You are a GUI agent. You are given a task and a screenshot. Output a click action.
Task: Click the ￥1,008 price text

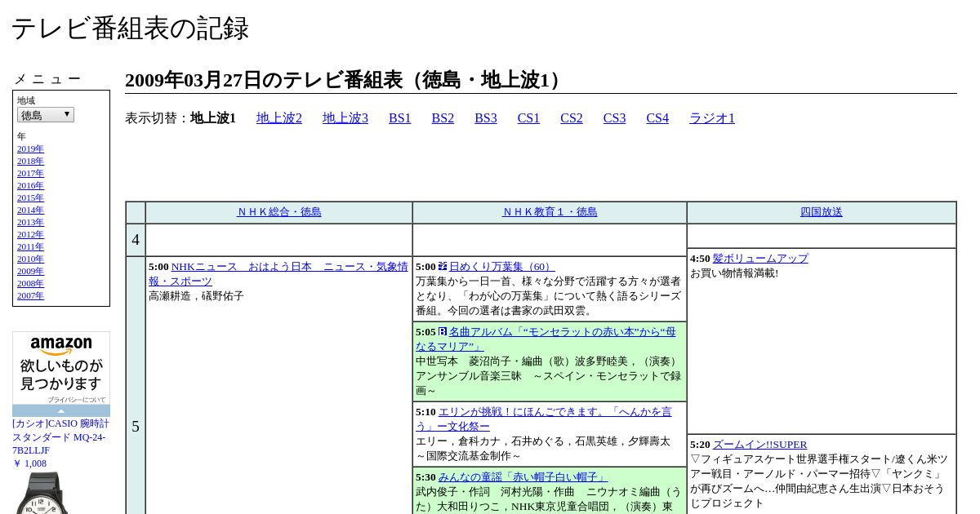point(29,463)
